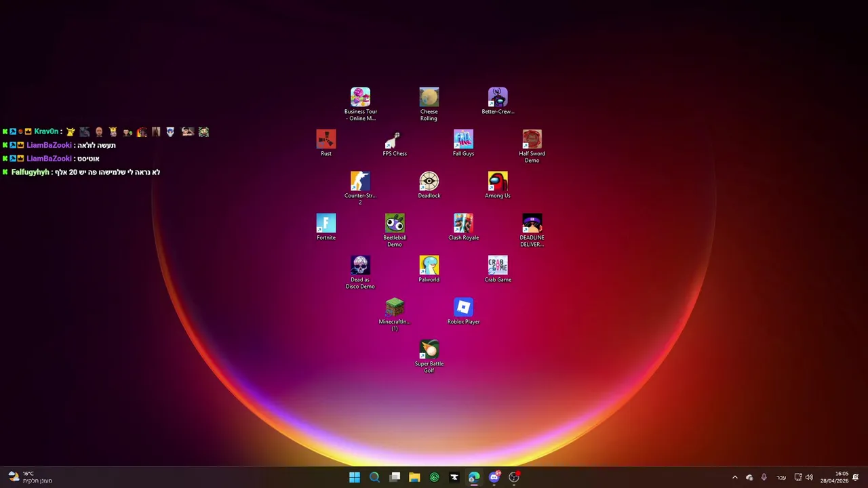This screenshot has width=868, height=488.
Task: Select the Crab Game shortcut
Action: coord(498,269)
